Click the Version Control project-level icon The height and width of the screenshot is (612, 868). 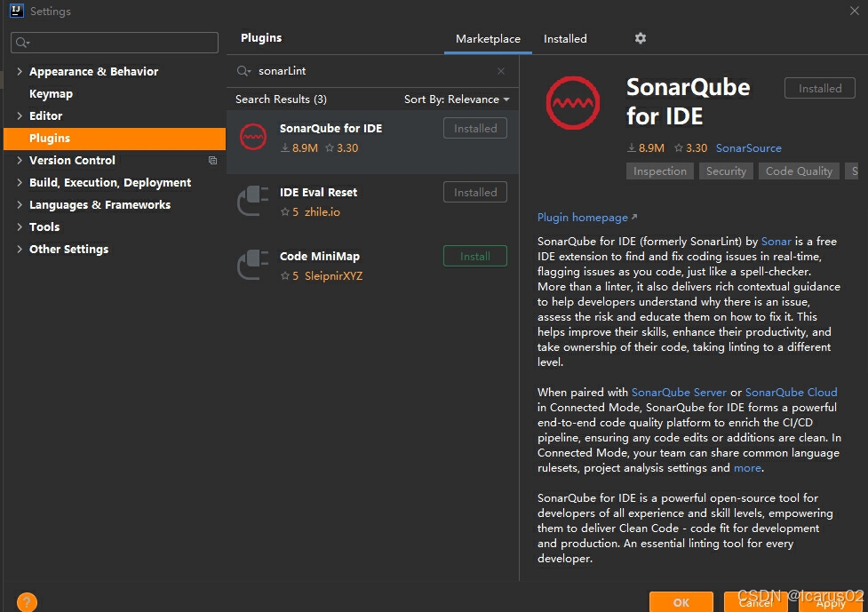tap(212, 161)
